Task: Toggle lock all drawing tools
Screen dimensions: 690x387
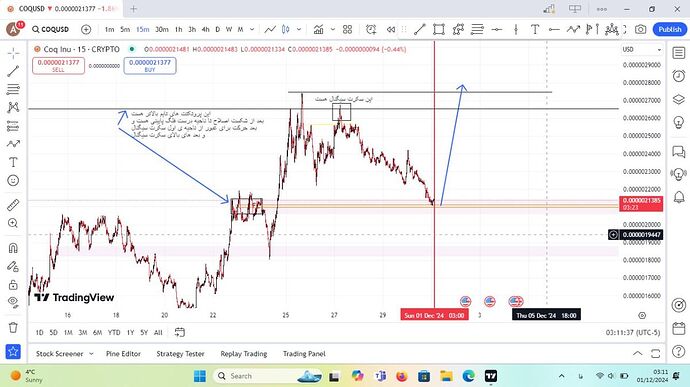Action: point(13,284)
